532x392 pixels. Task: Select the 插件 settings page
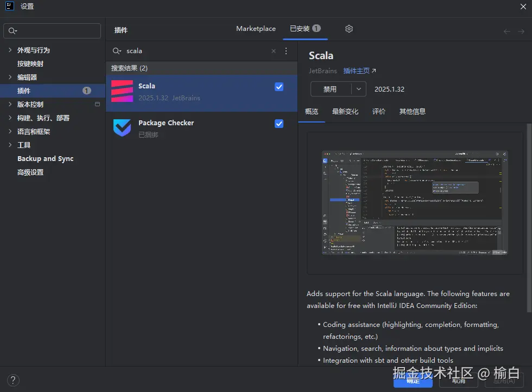click(53, 91)
